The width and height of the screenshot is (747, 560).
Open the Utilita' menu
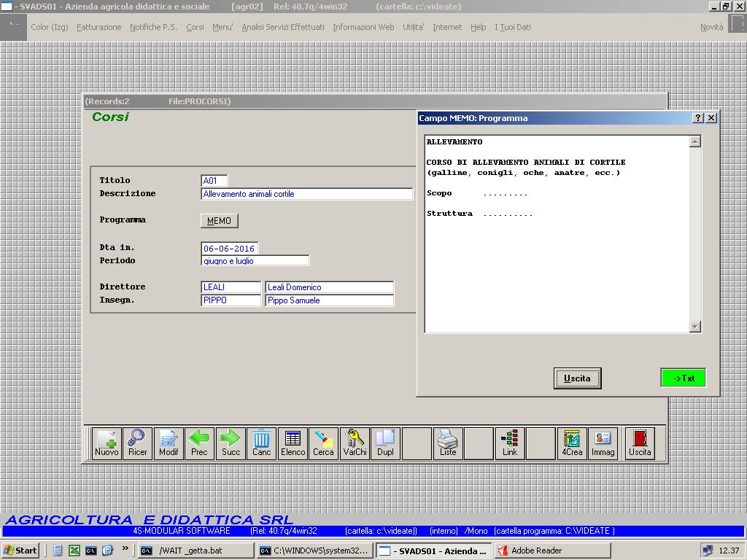414,27
